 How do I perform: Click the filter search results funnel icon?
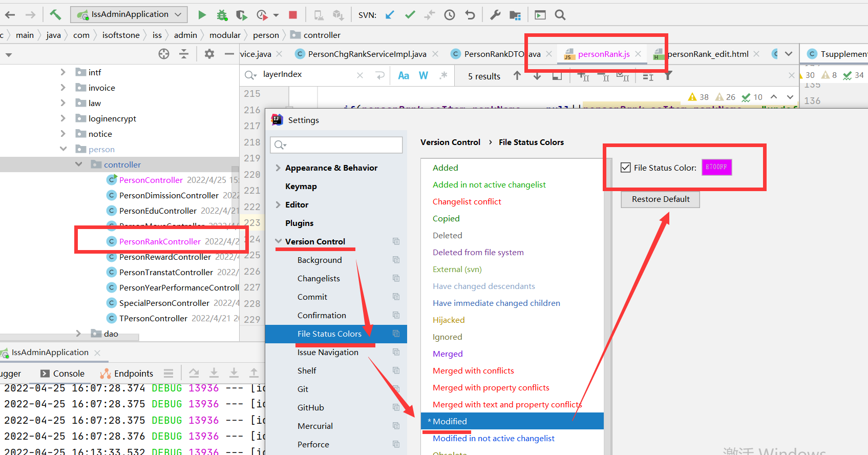(668, 76)
